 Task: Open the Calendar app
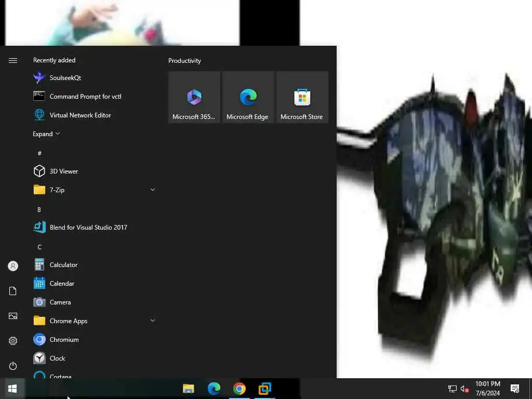95,283
